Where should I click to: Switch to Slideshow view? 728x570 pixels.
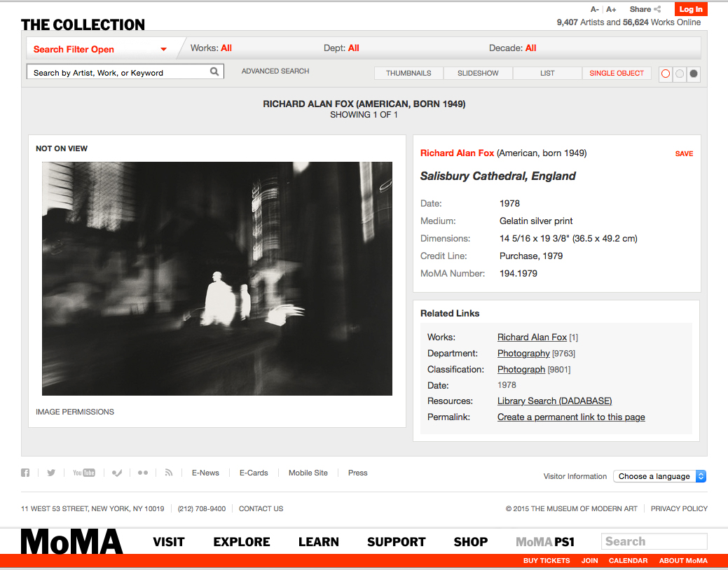tap(478, 73)
